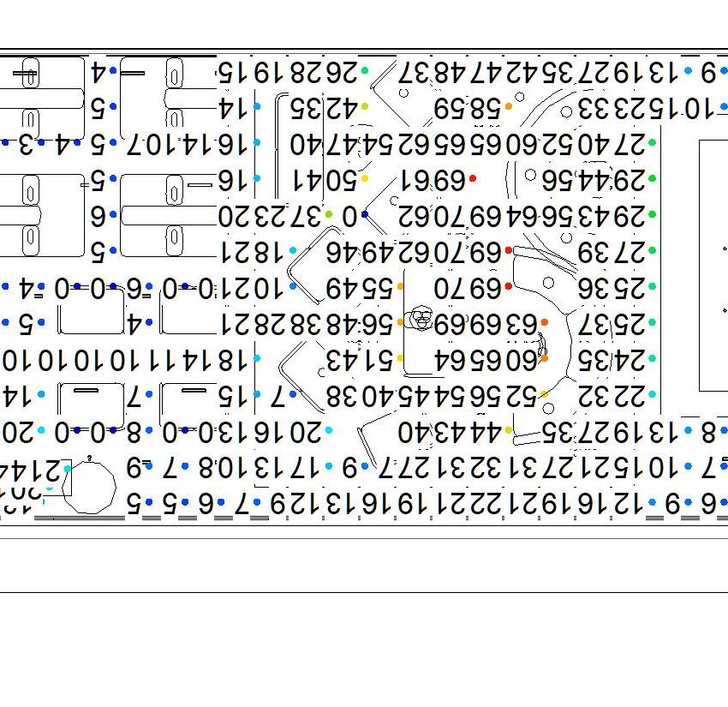
Task: Click the green dot beside upside-down values 29 44 56
Action: (x=652, y=178)
